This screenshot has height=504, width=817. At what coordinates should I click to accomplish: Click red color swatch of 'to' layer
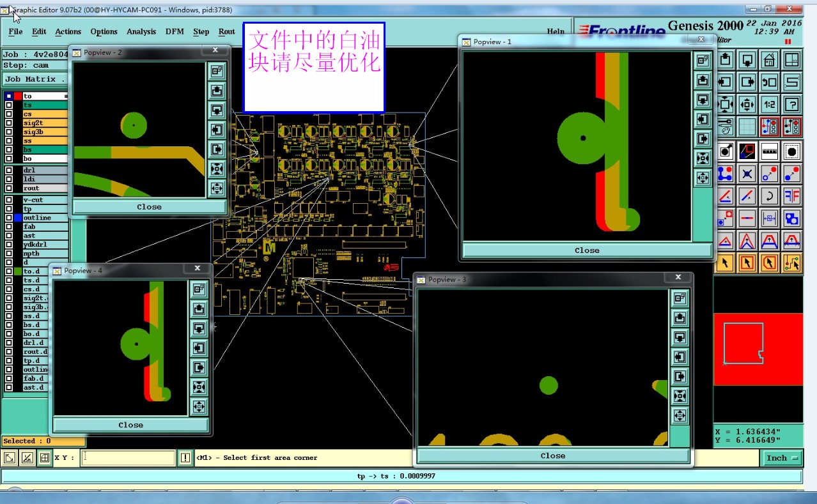point(18,96)
